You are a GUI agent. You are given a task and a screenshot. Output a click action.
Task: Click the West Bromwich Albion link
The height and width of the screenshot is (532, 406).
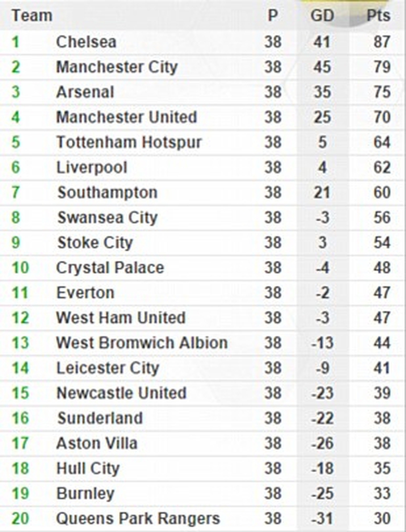[142, 343]
